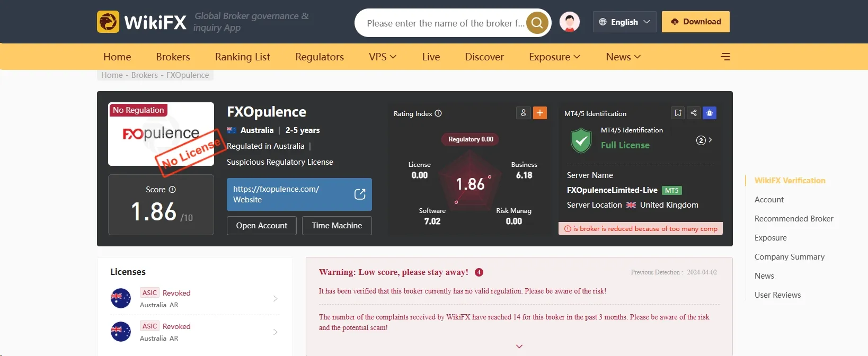Viewport: 868px width, 356px height.
Task: Click the blue bug report icon
Action: click(x=710, y=113)
